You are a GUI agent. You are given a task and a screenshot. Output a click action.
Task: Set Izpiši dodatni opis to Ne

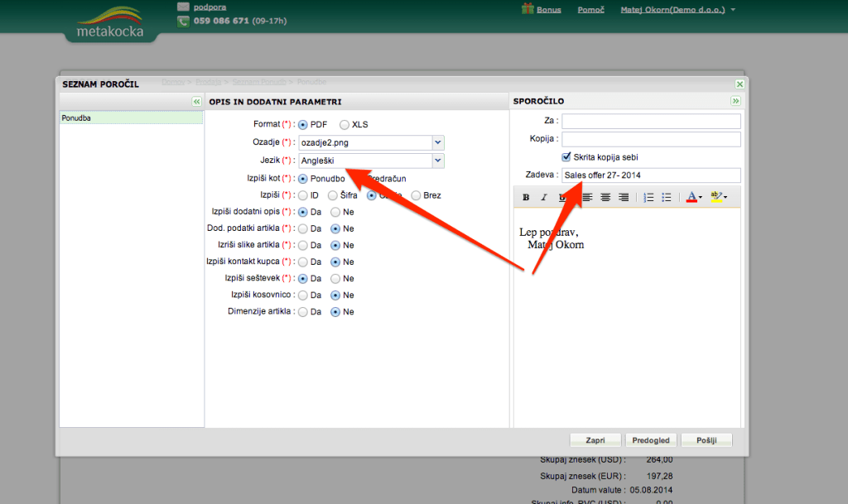tap(335, 213)
